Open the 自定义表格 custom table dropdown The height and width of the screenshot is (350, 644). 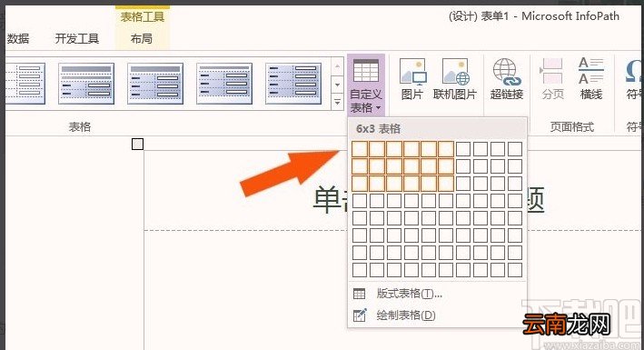pos(366,86)
